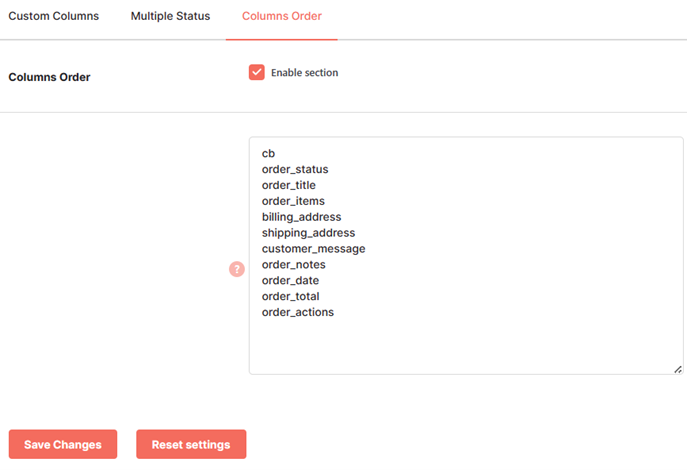Click the textarea resize handle corner
Viewport: 687px width, 470px height.
[678, 370]
